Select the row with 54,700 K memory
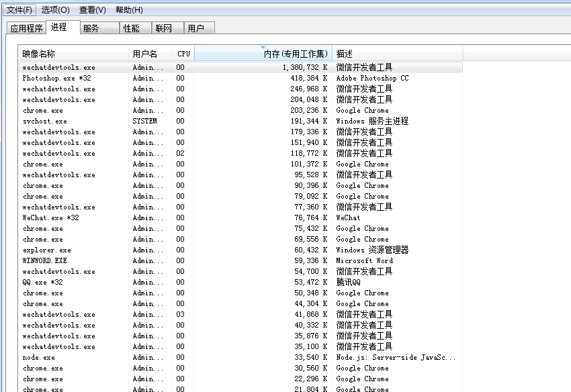 [240, 271]
